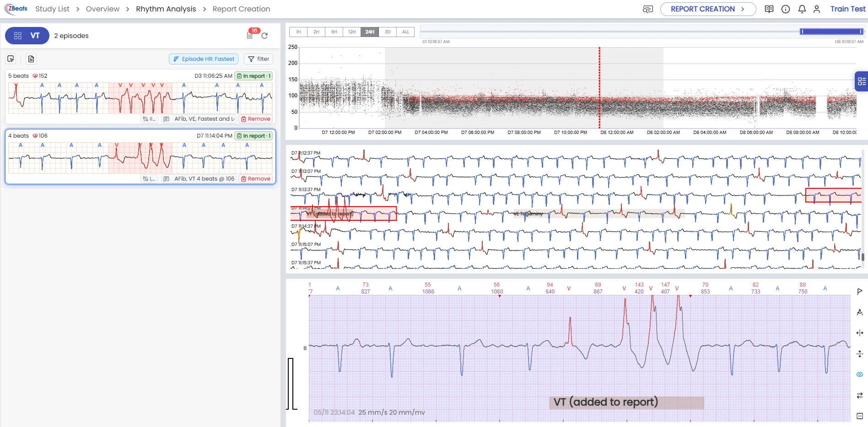Image resolution: width=868 pixels, height=427 pixels.
Task: Open the user guide book icon
Action: click(769, 9)
